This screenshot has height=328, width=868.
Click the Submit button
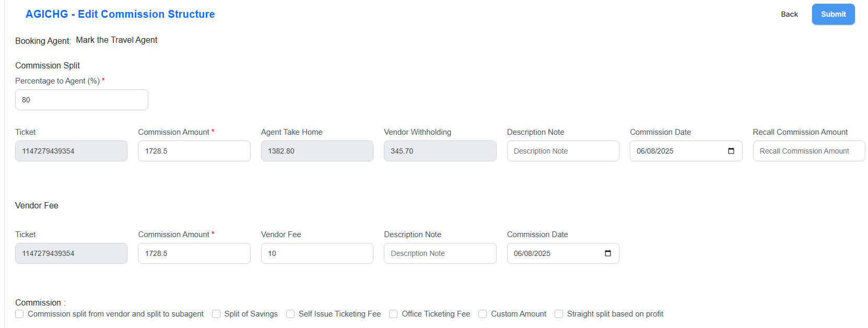tap(833, 14)
